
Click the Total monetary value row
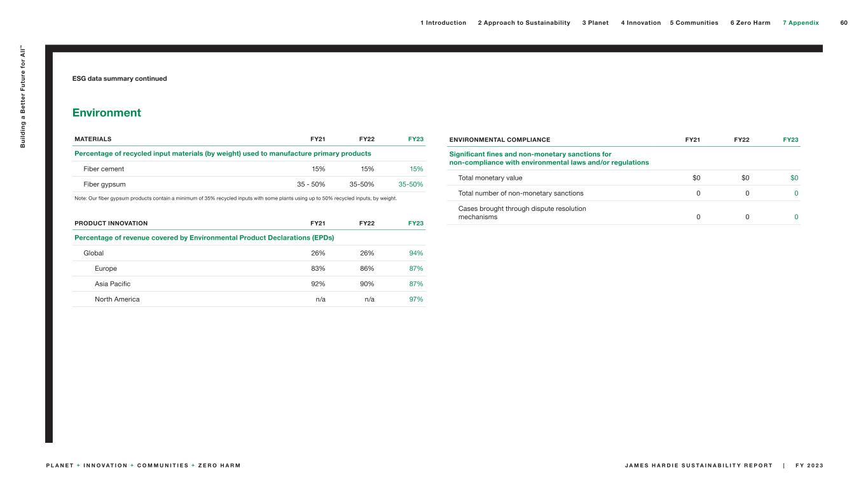tap(490, 178)
